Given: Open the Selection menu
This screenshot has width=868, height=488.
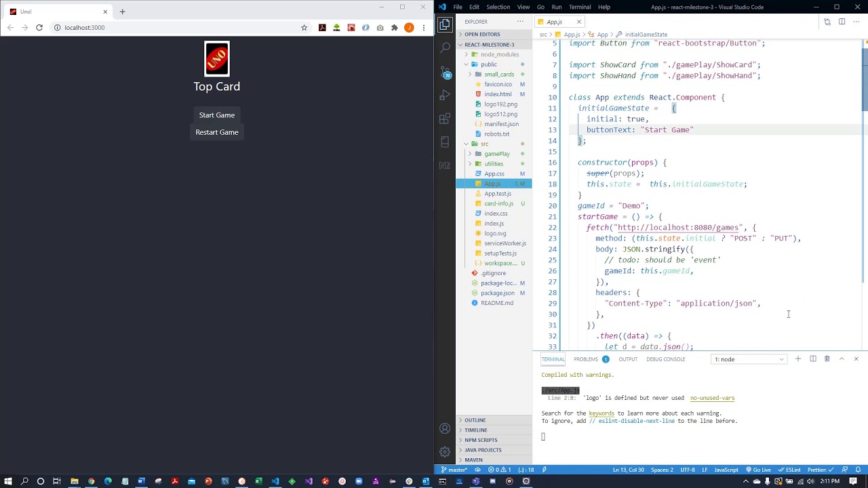Looking at the screenshot, I should coord(498,7).
